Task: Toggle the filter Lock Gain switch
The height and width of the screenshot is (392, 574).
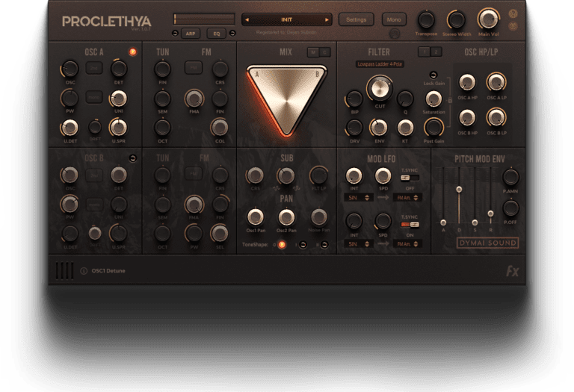Action: coord(433,75)
